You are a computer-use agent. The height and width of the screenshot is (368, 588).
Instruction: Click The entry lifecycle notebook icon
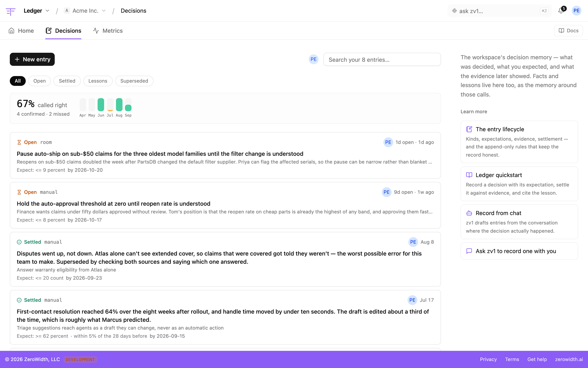(469, 129)
